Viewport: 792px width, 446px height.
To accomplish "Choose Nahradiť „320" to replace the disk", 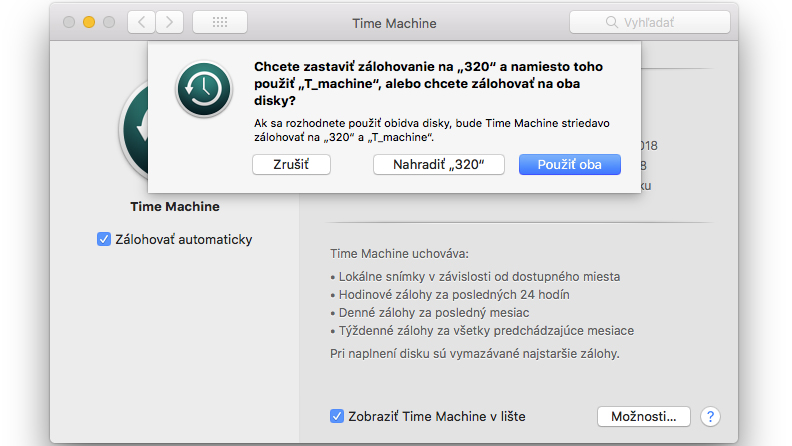I will point(438,165).
